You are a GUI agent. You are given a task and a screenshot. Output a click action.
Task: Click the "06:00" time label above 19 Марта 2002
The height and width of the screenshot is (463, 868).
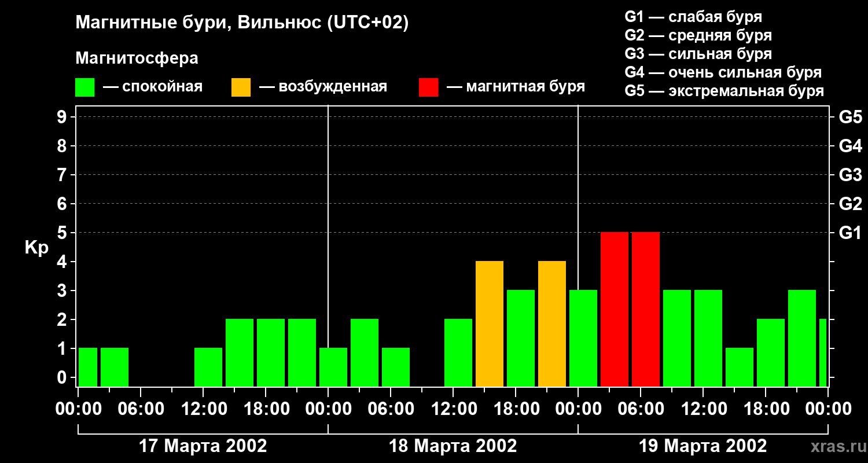[x=641, y=409]
